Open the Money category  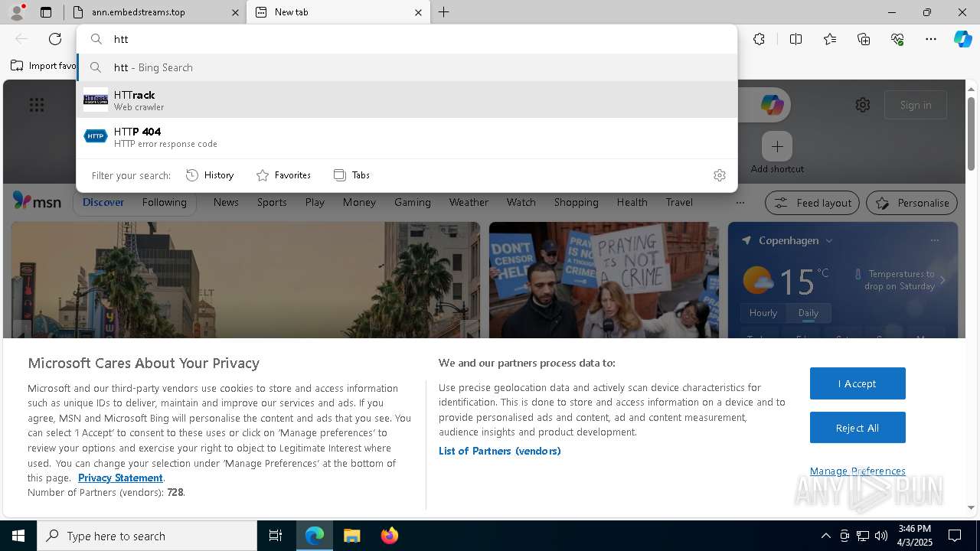(x=359, y=202)
